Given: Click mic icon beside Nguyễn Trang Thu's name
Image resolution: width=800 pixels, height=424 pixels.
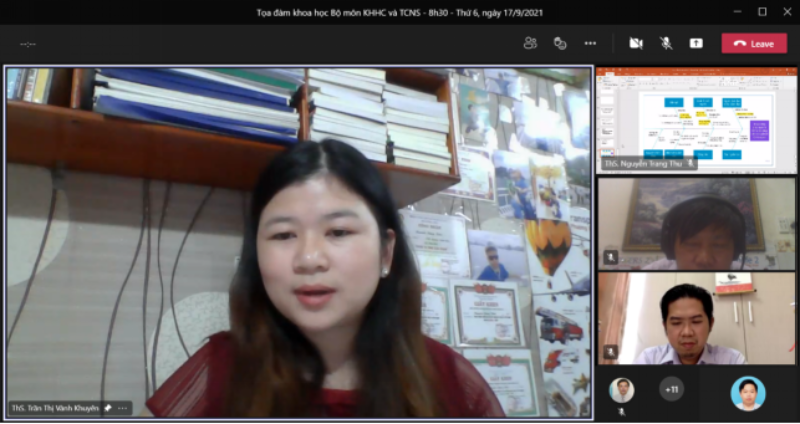Looking at the screenshot, I should point(688,163).
